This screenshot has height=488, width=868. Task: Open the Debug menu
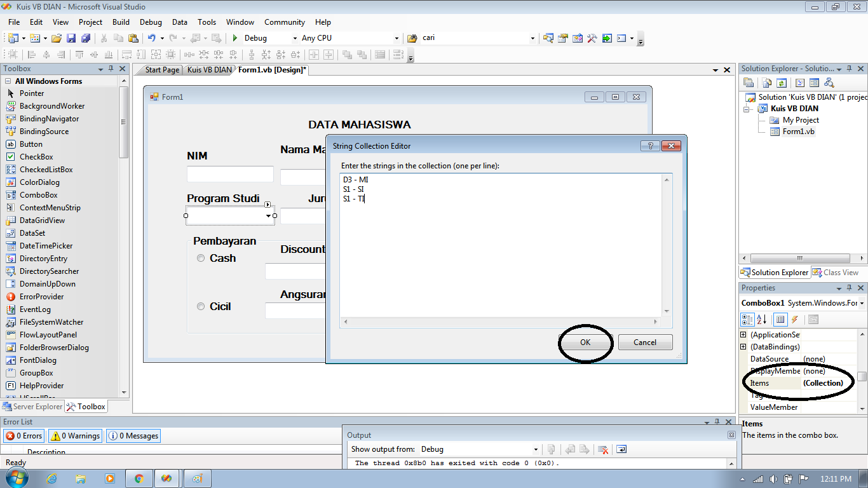coord(151,22)
